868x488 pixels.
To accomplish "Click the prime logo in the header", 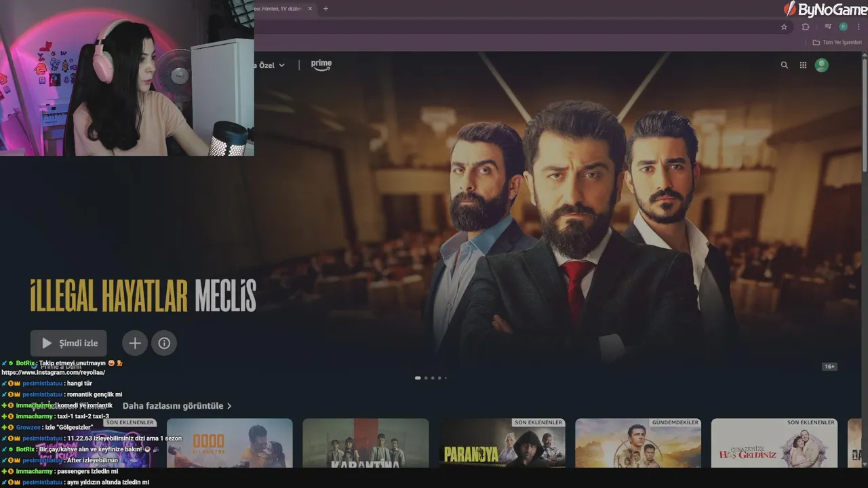I will coord(321,64).
